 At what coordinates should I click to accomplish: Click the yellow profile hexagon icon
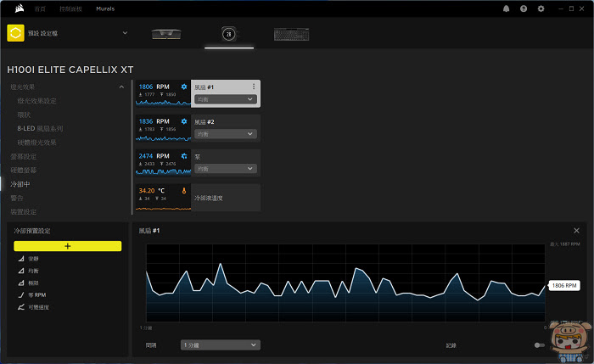tap(15, 33)
